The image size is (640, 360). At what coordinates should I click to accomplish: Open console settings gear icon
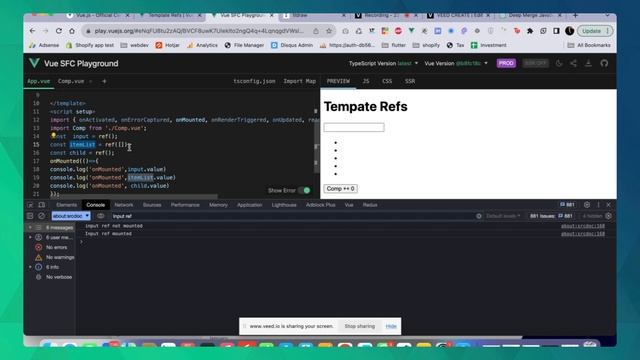608,216
